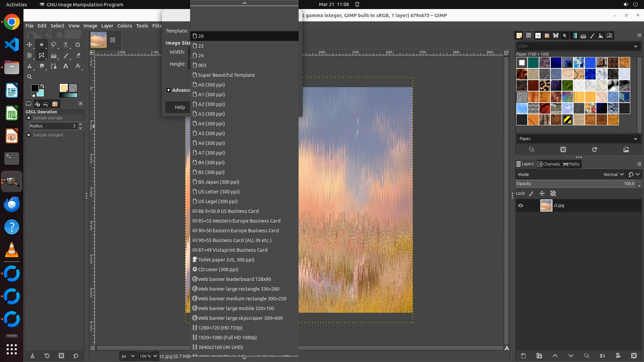
Task: Open the px unit dropdown in status bar
Action: point(128,356)
